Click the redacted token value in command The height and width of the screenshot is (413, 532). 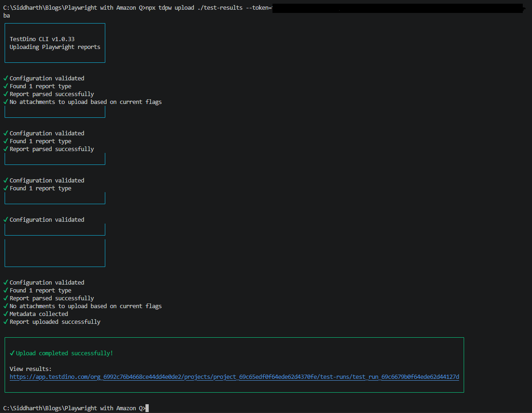point(396,8)
